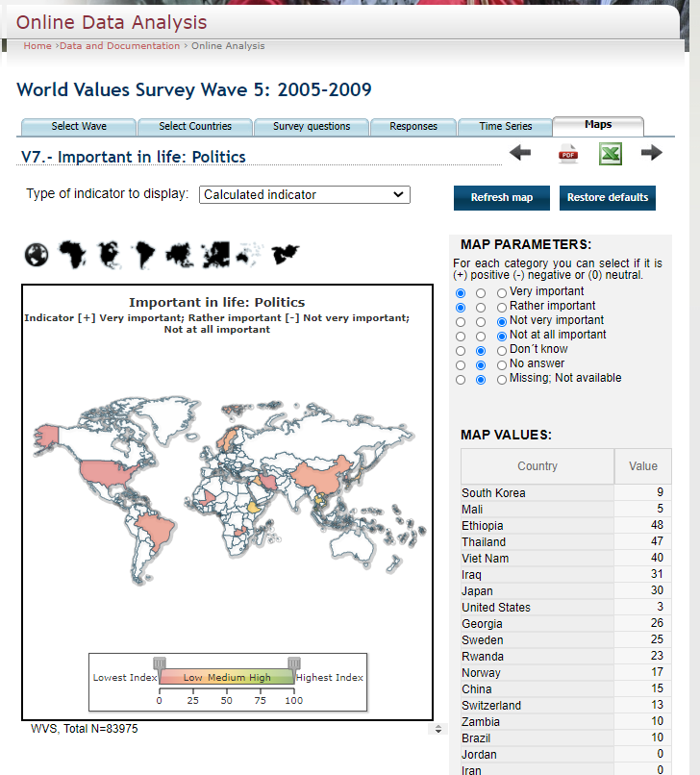This screenshot has height=775, width=700.
Task: Select the Switzerland table row
Action: 566,705
